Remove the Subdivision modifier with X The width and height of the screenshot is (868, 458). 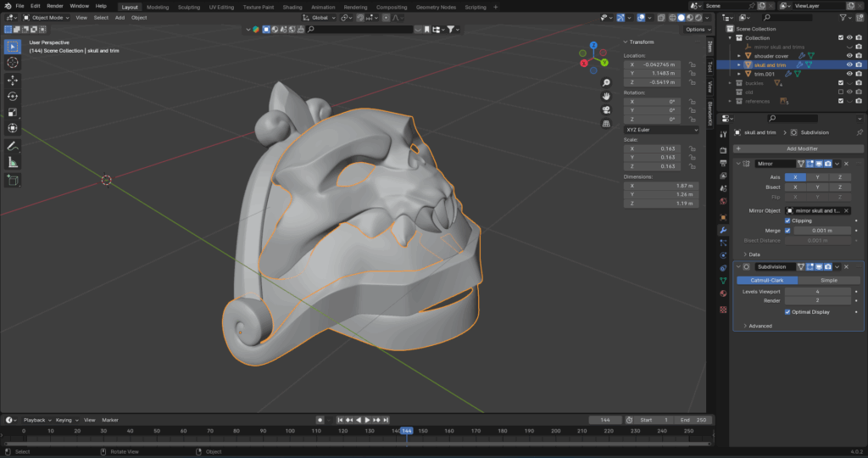846,267
